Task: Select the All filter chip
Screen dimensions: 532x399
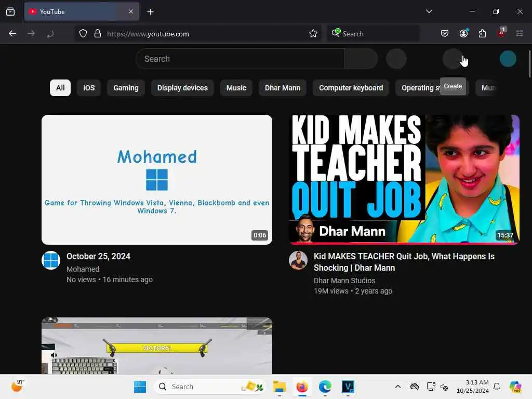Action: (60, 88)
